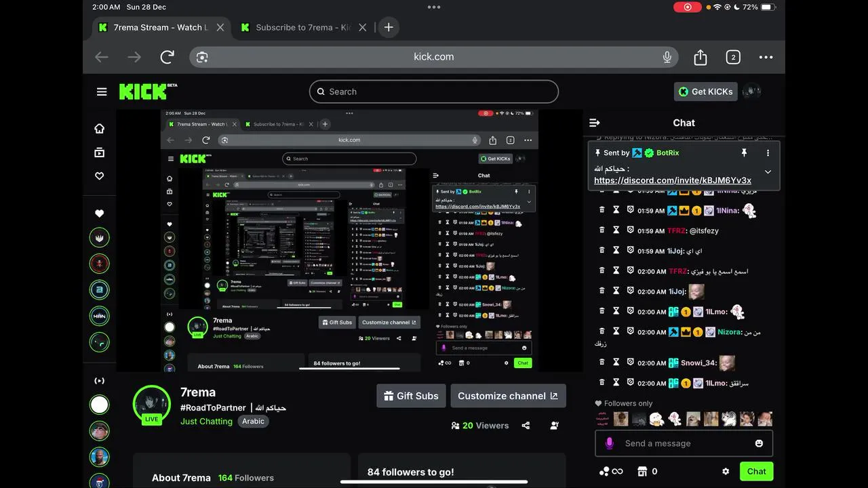Select the Arabic language tag
Image resolution: width=868 pixels, height=488 pixels.
pos(253,421)
